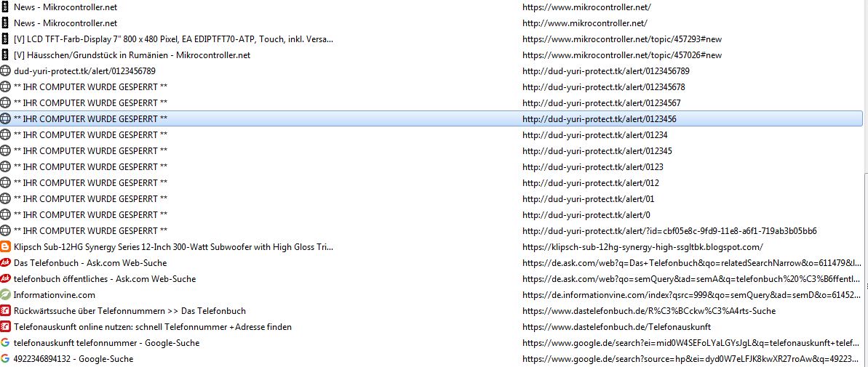Click the de.informationvine.com/index URL

pyautogui.click(x=692, y=295)
